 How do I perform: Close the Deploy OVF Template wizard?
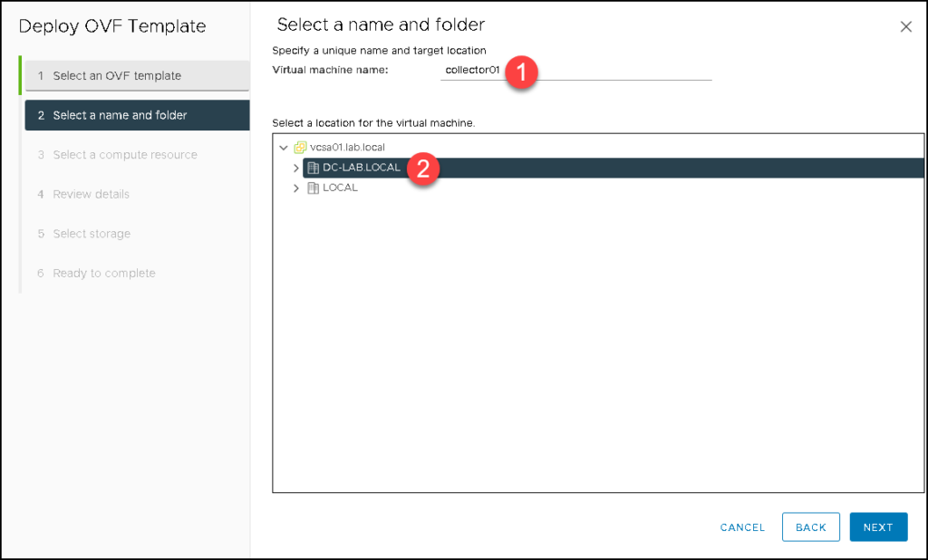[x=905, y=26]
